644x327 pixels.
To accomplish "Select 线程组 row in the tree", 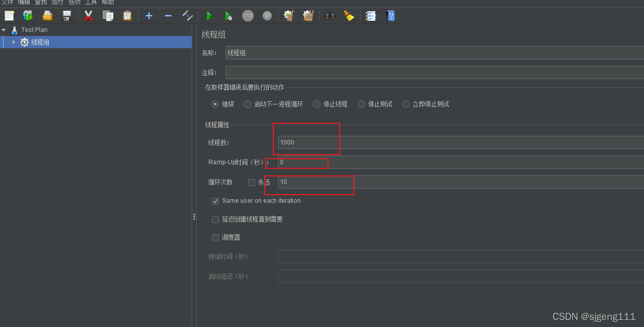I will pyautogui.click(x=96, y=43).
